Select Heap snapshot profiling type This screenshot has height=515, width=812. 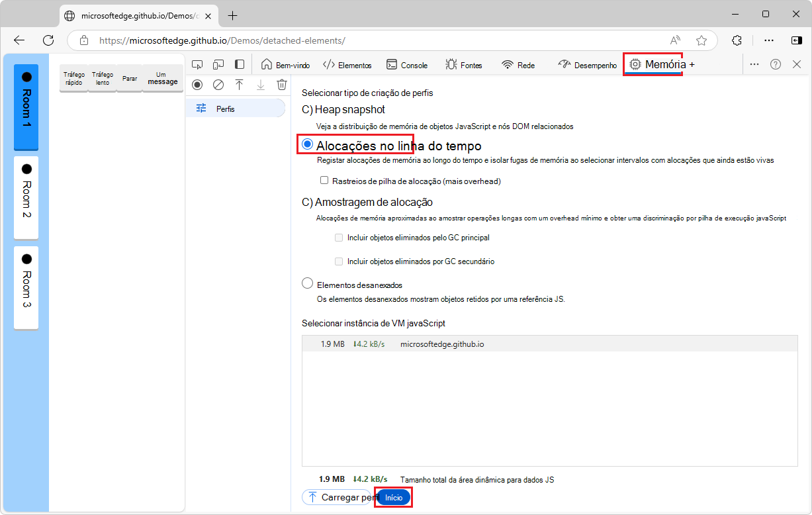343,109
